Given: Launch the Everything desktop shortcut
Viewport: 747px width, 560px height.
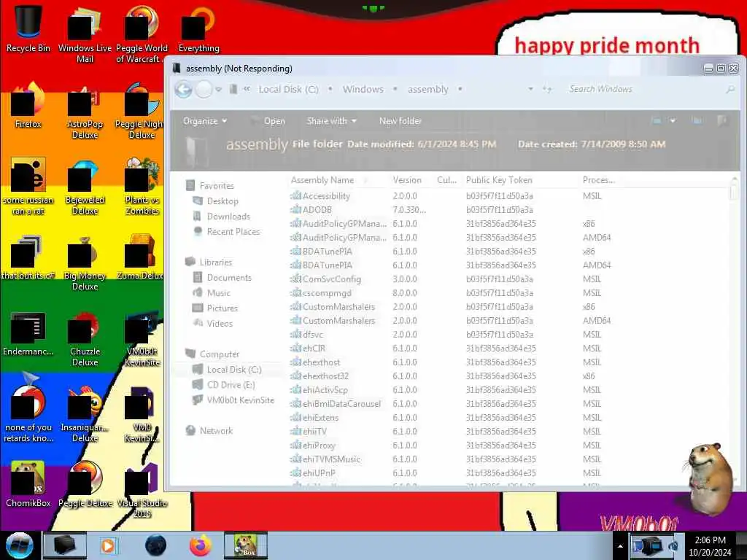Looking at the screenshot, I should pyautogui.click(x=198, y=28).
